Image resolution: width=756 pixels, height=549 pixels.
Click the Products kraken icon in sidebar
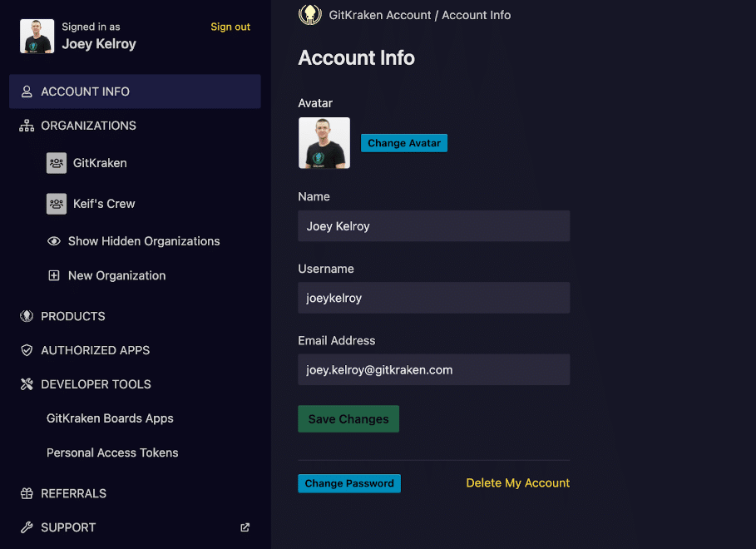pos(27,316)
